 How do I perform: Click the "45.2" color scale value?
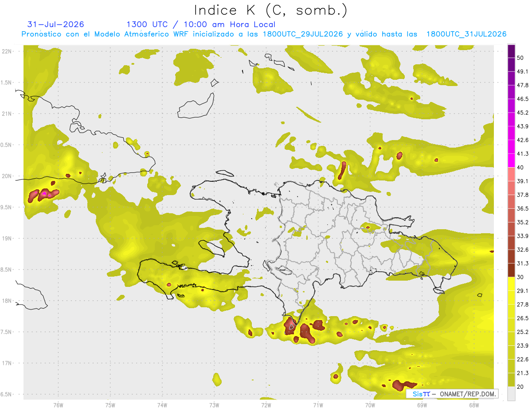tap(523, 113)
